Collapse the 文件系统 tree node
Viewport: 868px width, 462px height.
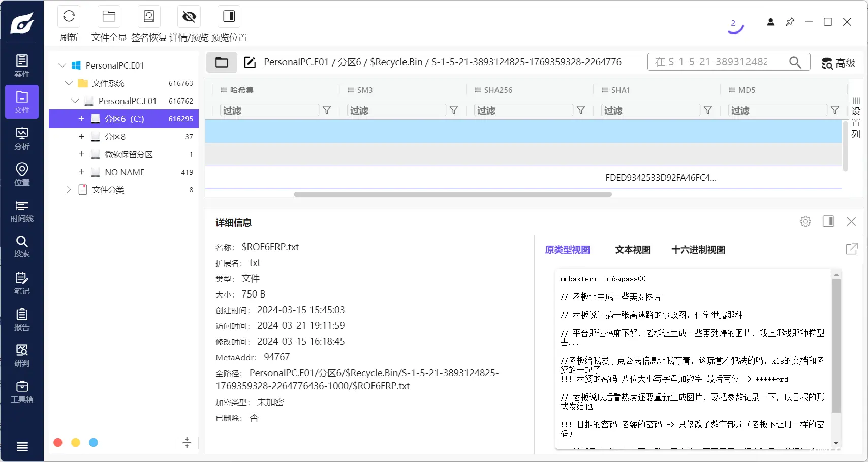tap(69, 83)
